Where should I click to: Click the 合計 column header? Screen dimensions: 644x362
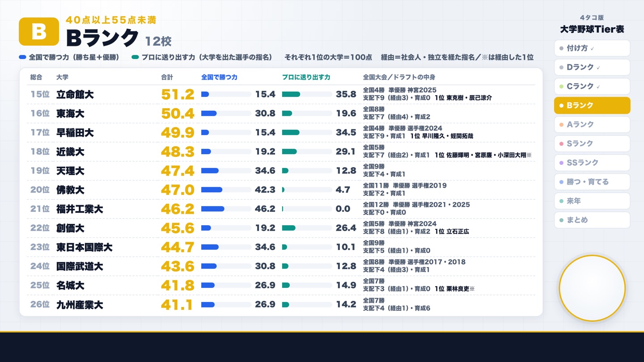point(167,77)
